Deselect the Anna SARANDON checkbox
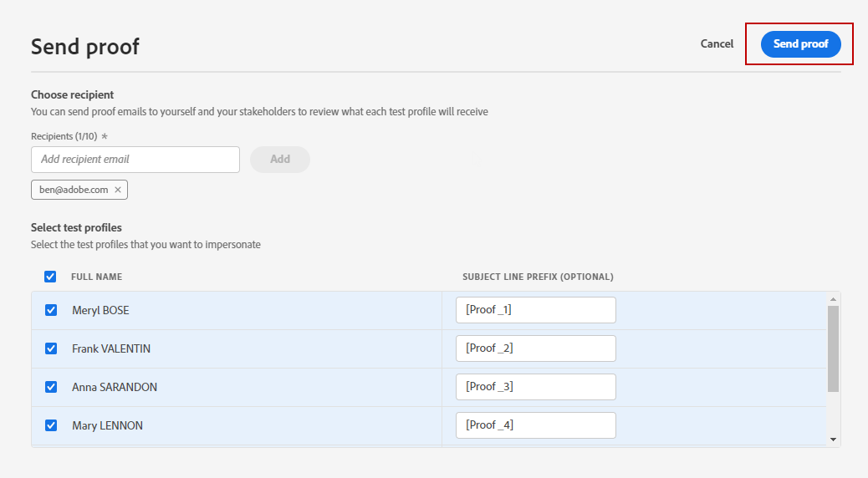 (x=51, y=387)
